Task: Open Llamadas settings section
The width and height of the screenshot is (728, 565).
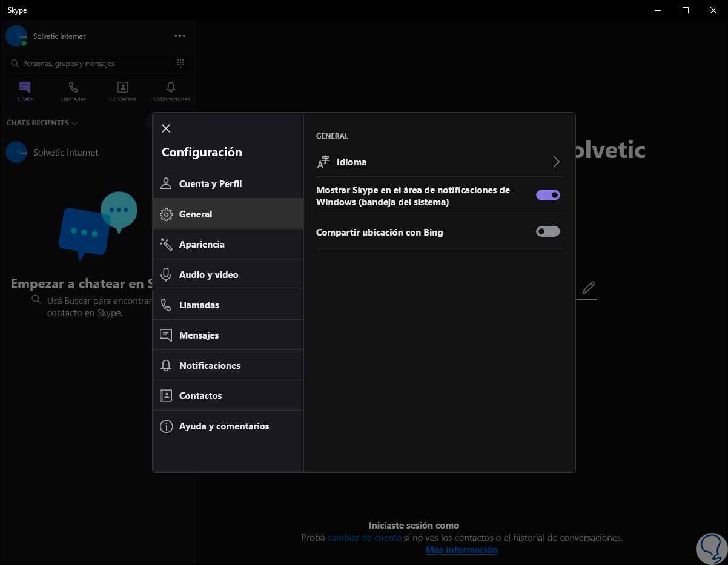Action: coord(228,305)
